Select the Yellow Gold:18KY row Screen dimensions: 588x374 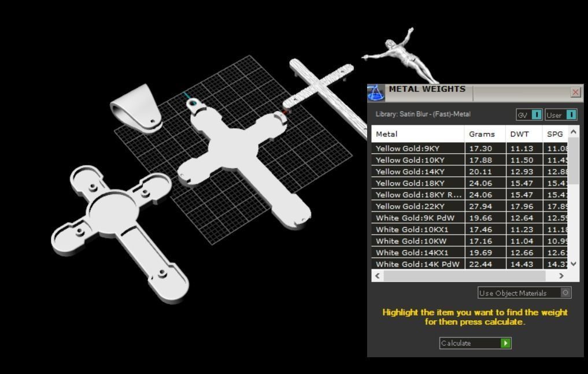point(469,183)
